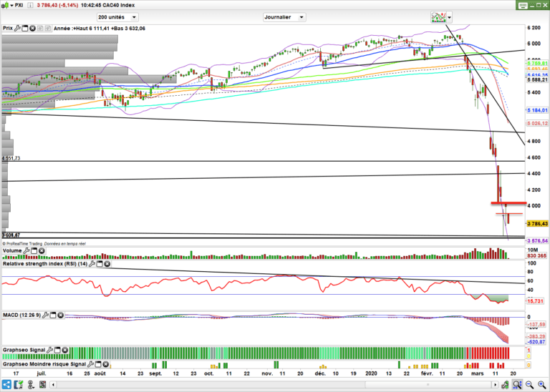
Task: Open the chart style dropdown
Action: 449,16
